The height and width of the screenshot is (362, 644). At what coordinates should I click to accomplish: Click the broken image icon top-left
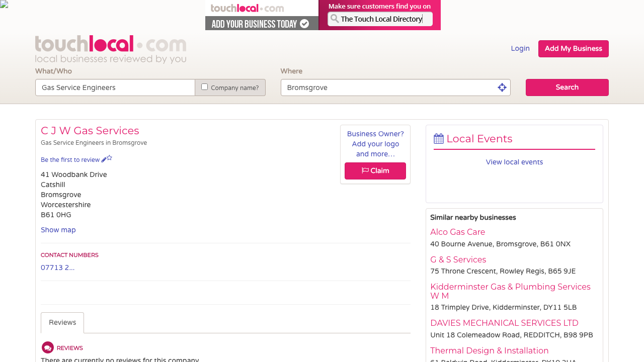click(4, 4)
